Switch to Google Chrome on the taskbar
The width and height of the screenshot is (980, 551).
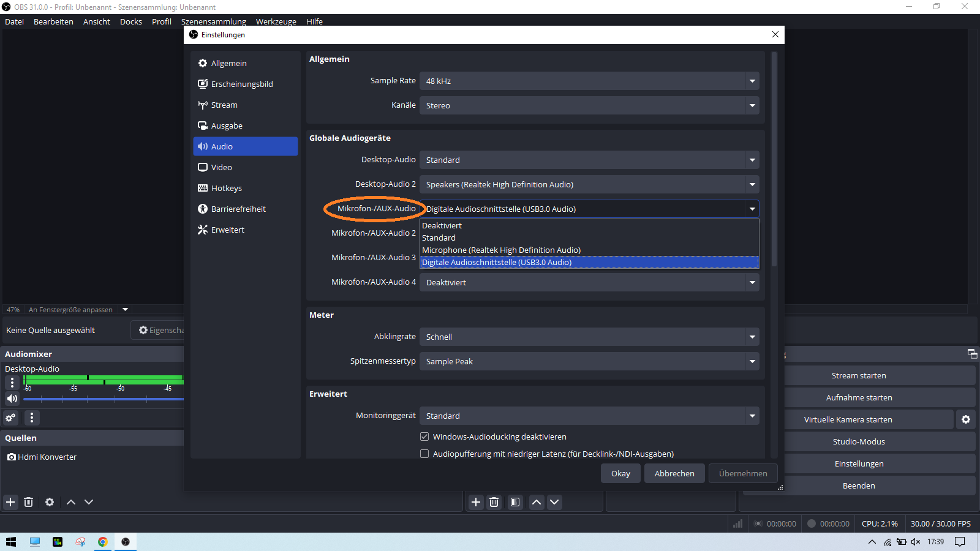[103, 542]
